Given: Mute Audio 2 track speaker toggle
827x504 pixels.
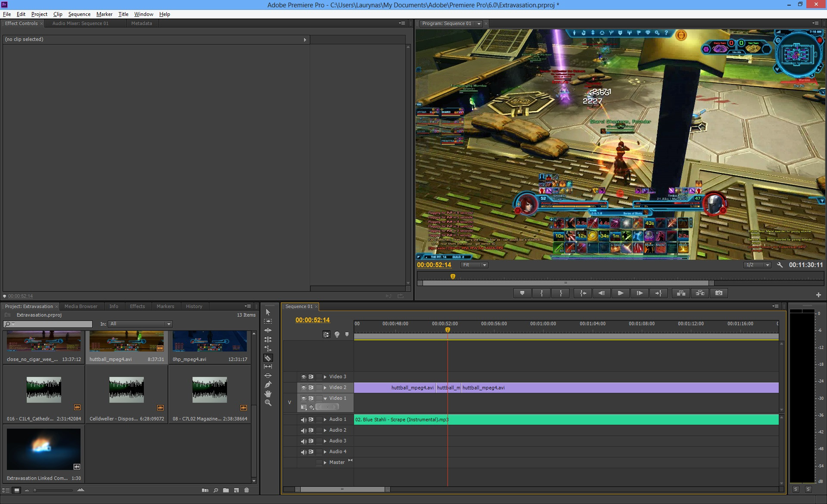Looking at the screenshot, I should coord(303,430).
